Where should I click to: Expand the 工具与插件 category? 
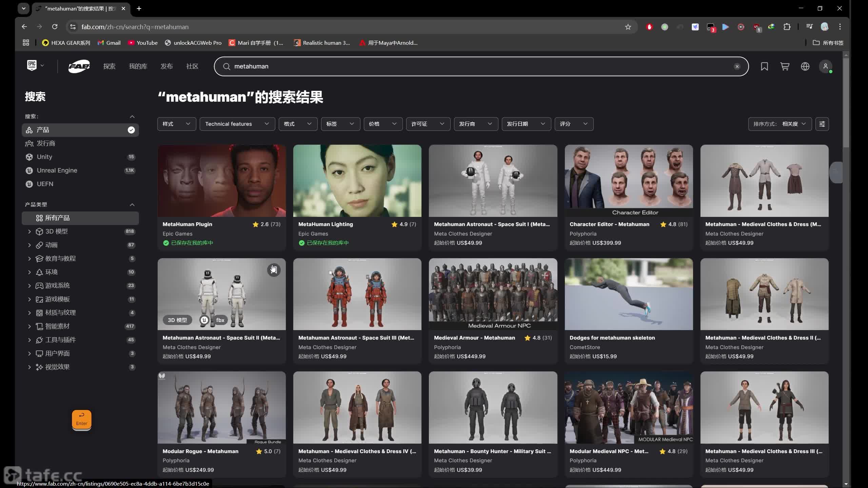29,340
